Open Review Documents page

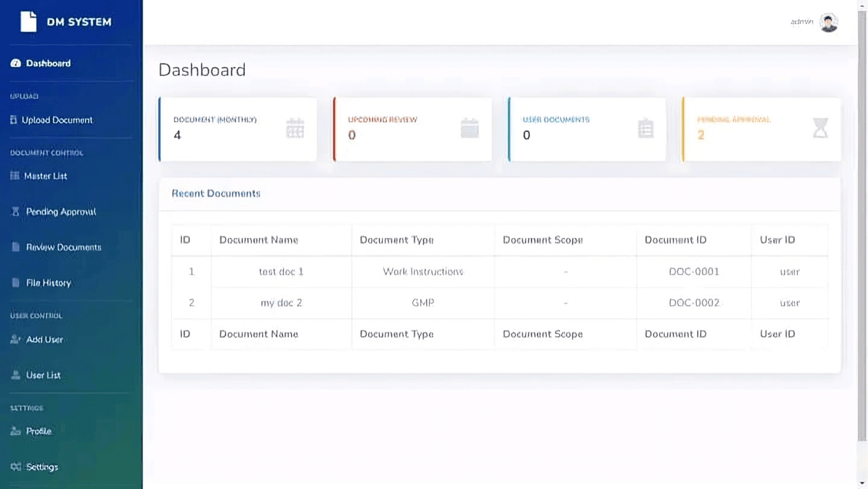point(64,247)
